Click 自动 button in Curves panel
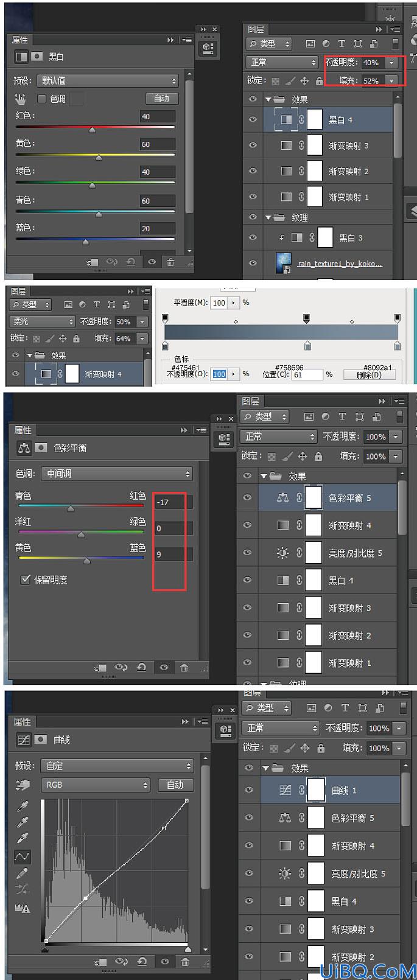The width and height of the screenshot is (417, 980). [175, 785]
